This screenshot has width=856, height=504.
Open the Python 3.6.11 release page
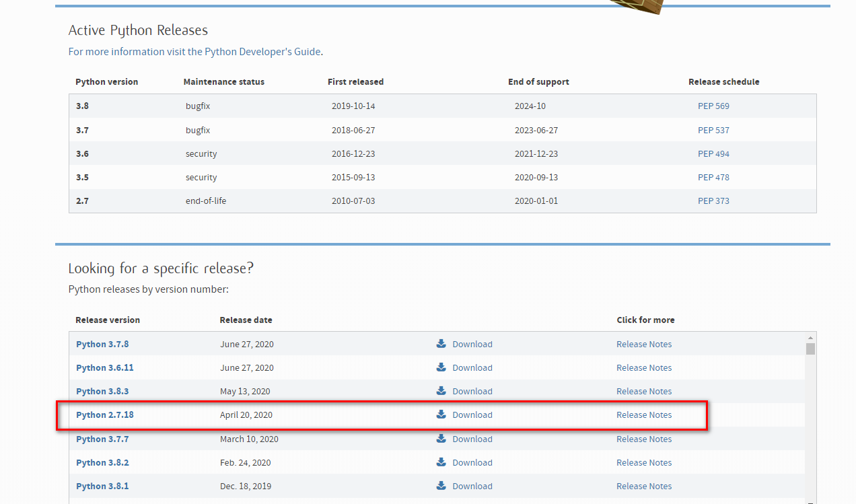[105, 367]
